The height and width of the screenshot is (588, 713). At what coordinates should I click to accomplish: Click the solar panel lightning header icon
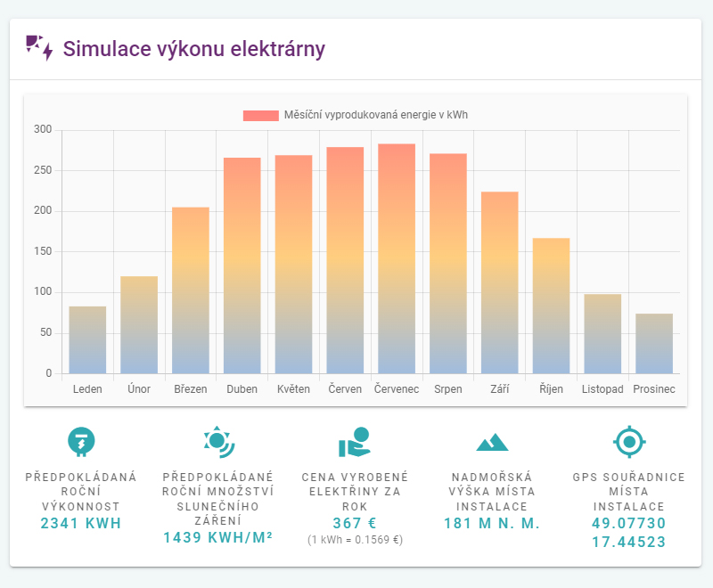tap(38, 47)
